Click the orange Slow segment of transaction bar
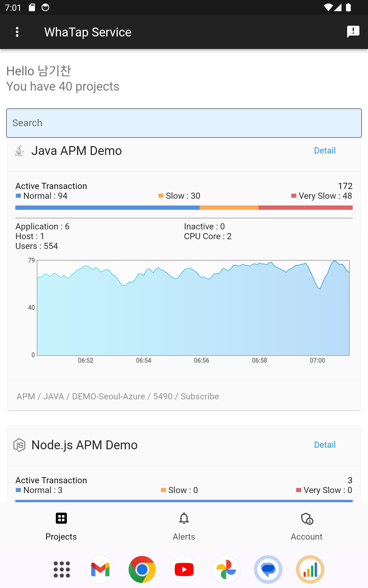Viewport: 368px width, 588px height. (x=229, y=208)
